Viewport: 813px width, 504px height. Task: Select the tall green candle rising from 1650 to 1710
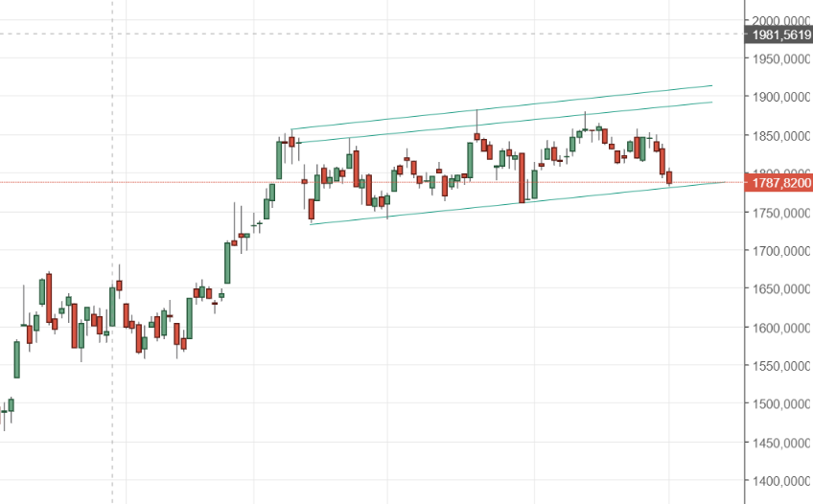point(227,263)
